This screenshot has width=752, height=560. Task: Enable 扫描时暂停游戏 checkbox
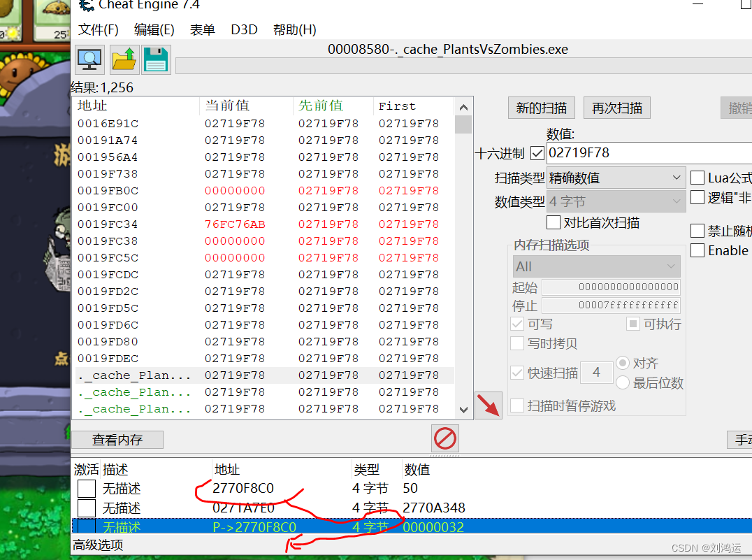point(517,405)
